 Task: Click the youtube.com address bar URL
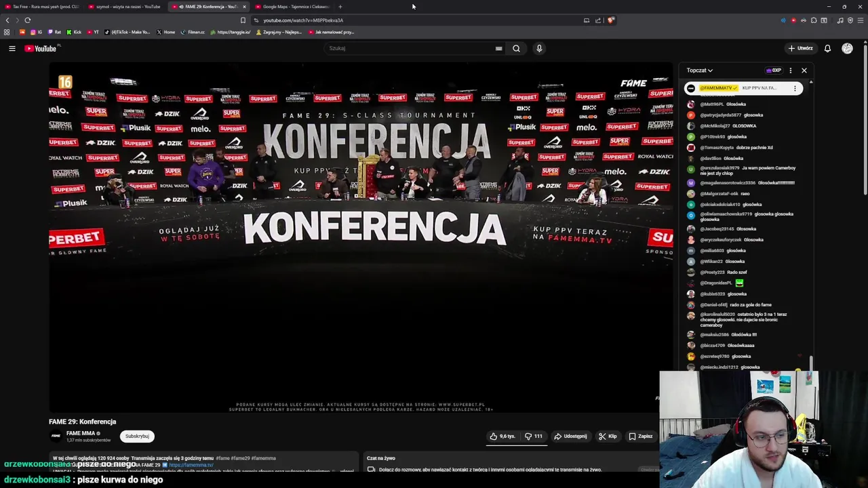pos(303,20)
